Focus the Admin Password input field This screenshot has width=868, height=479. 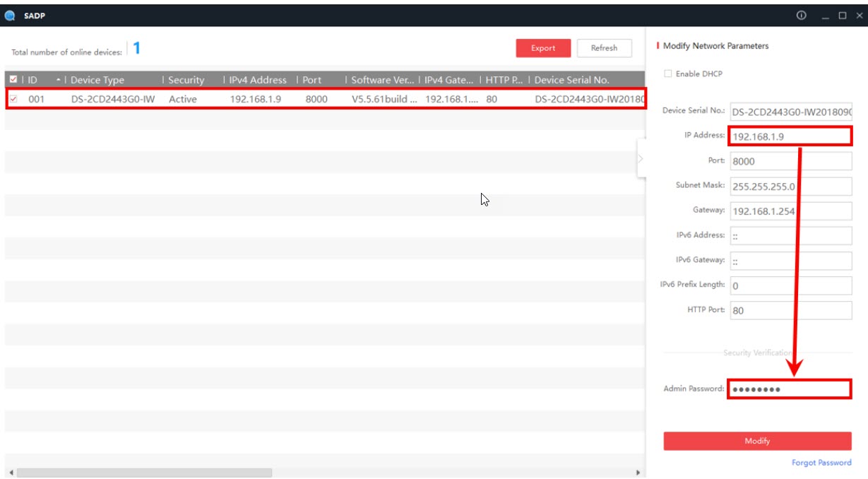tap(789, 389)
